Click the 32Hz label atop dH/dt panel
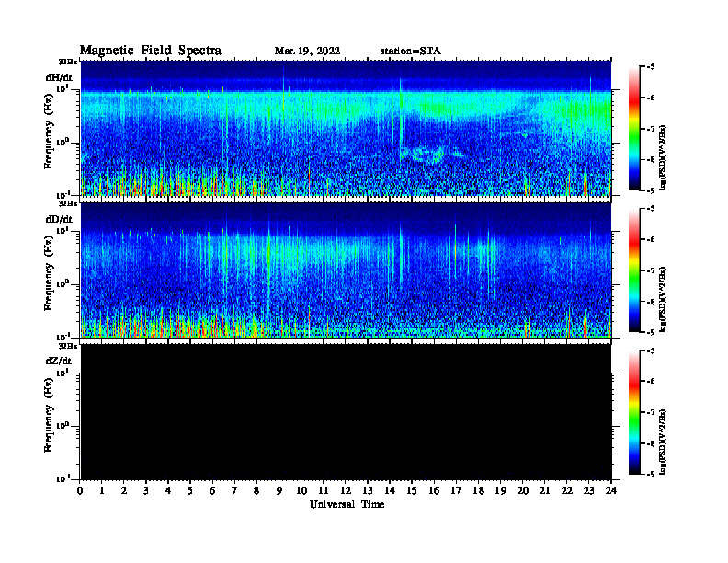The image size is (728, 563). [x=68, y=62]
